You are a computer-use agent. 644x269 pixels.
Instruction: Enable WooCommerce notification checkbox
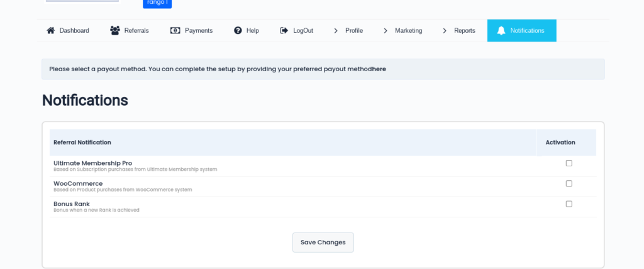569,183
